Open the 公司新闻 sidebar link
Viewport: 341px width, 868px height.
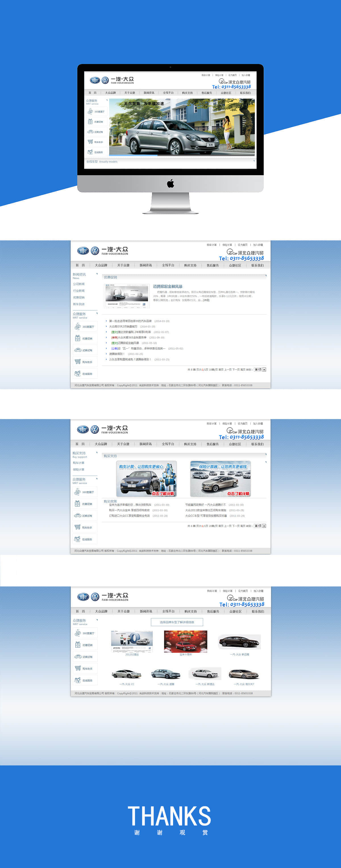[x=79, y=284]
